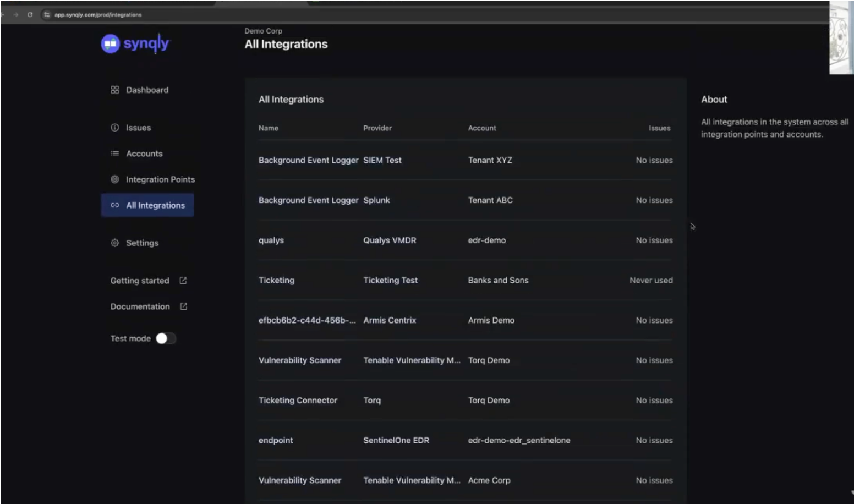The width and height of the screenshot is (854, 504).
Task: Click the Synqly logo icon
Action: click(x=110, y=43)
